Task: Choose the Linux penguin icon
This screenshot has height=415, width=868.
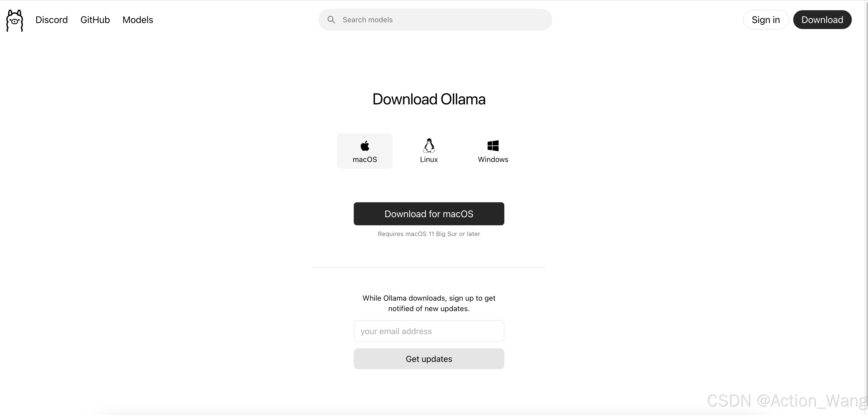Action: click(429, 146)
